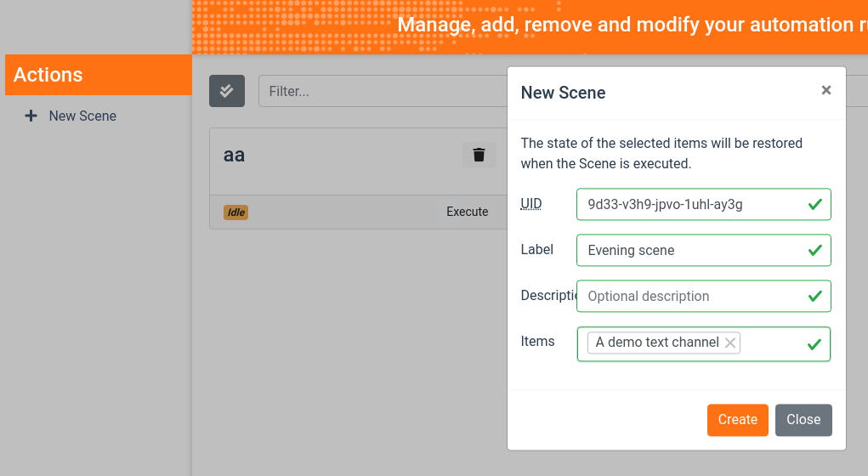Open the New Scene sidebar action
Image resolution: width=868 pixels, height=476 pixels.
coord(82,116)
